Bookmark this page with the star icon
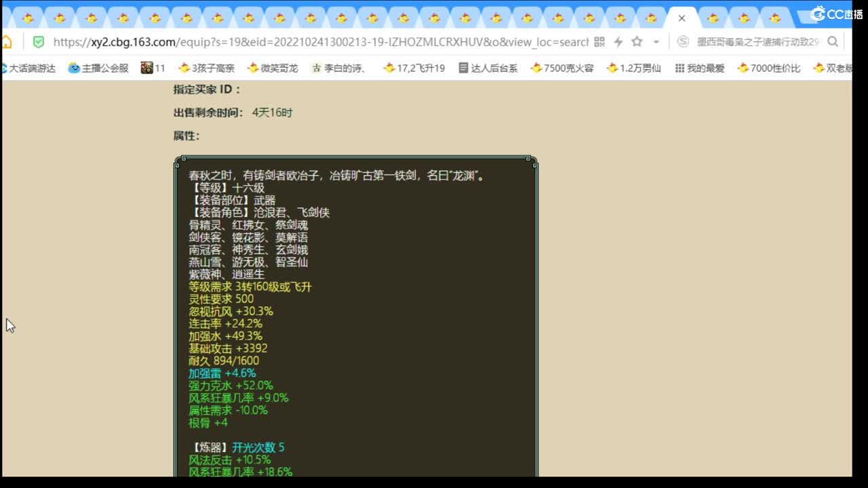This screenshot has width=868, height=488. 637,42
